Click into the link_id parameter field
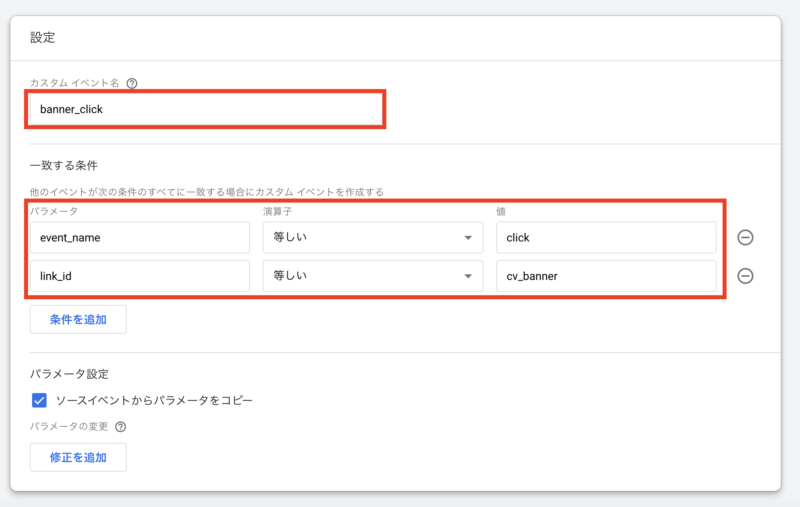 (139, 277)
